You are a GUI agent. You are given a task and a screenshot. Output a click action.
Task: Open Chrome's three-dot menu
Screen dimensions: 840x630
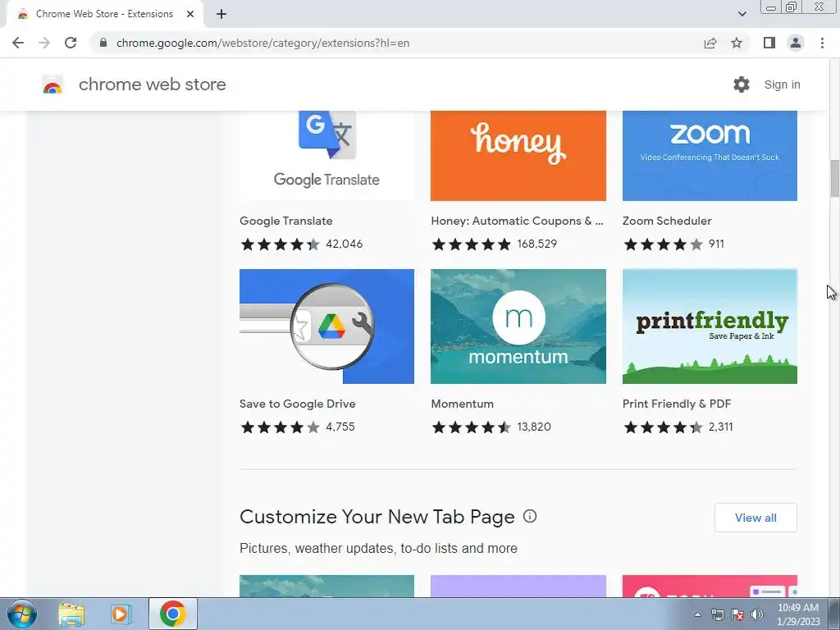click(822, 43)
